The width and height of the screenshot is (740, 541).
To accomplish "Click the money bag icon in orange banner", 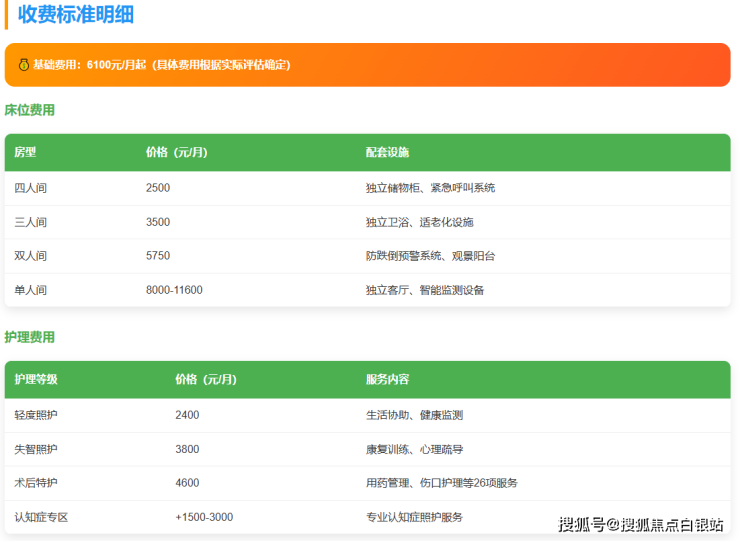I will [22, 65].
